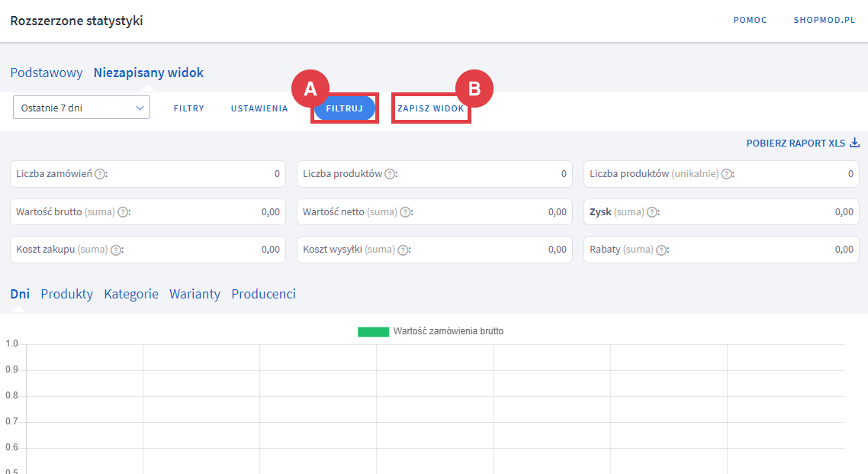Switch to the Podstawowy view tab

point(47,73)
